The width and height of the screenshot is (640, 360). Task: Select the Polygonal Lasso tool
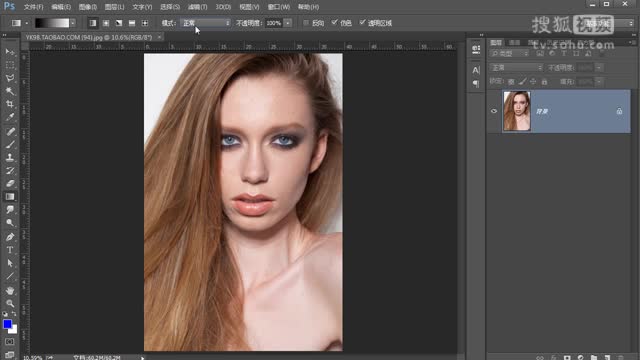click(x=10, y=78)
